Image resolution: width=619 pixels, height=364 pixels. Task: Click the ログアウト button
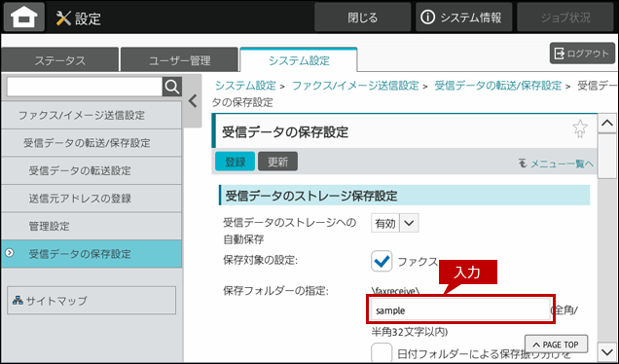pyautogui.click(x=582, y=54)
